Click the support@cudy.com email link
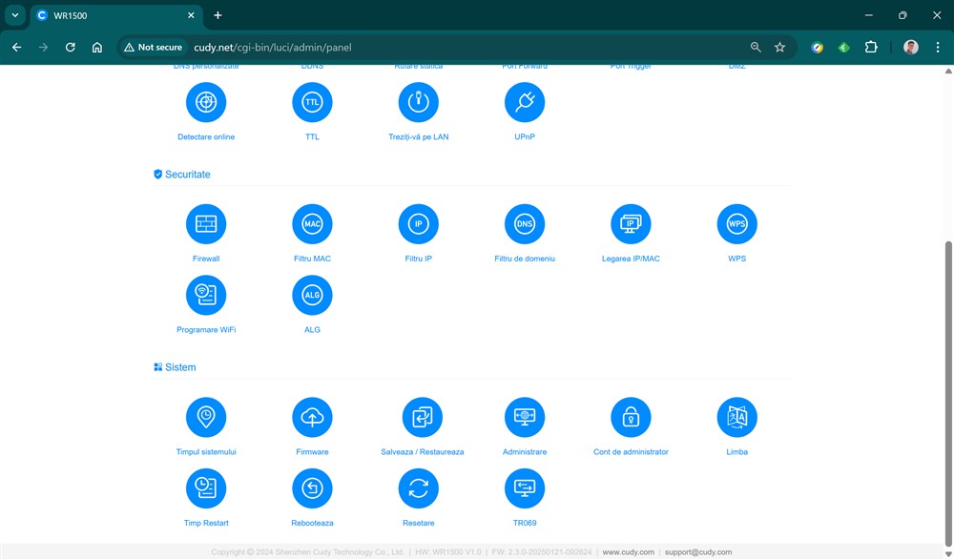The image size is (954, 560). coord(698,552)
